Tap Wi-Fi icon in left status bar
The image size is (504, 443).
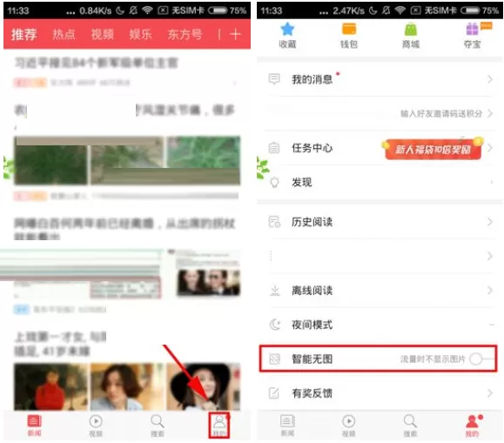tap(147, 10)
